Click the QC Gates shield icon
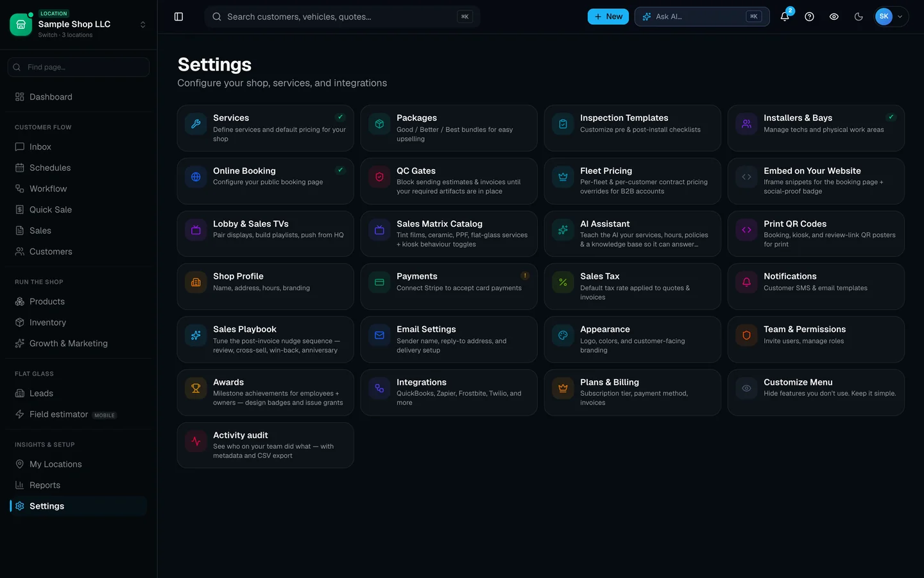The image size is (924, 578). (379, 177)
